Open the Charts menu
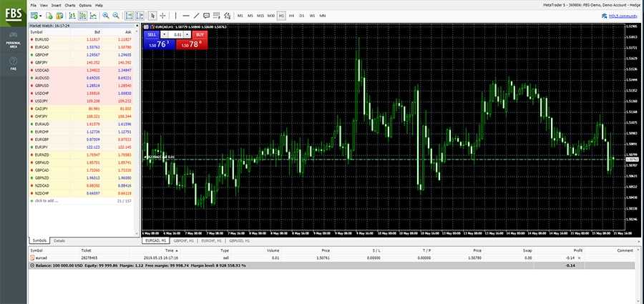The width and height of the screenshot is (644, 304). click(x=69, y=5)
